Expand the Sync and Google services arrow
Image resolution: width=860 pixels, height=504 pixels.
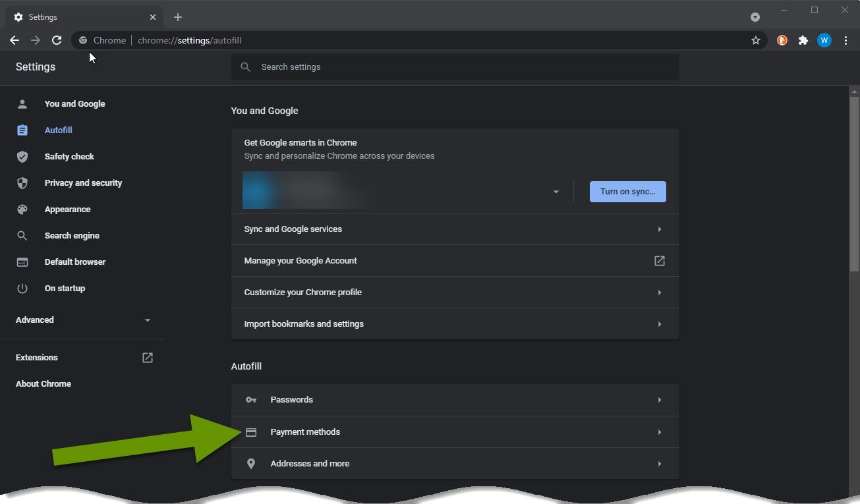tap(659, 229)
